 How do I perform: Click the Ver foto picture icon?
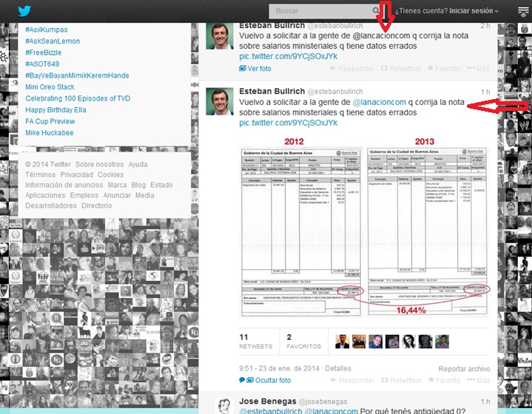tap(242, 69)
